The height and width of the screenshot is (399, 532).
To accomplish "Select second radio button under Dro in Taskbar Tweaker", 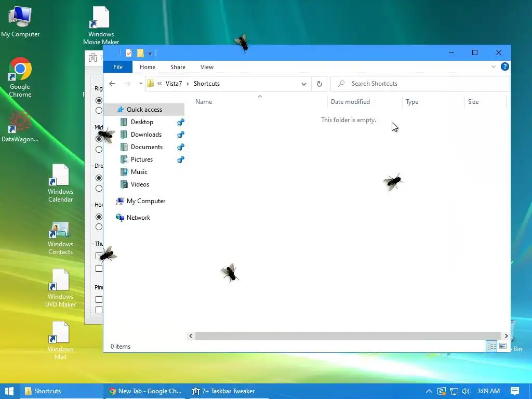I will pos(99,188).
